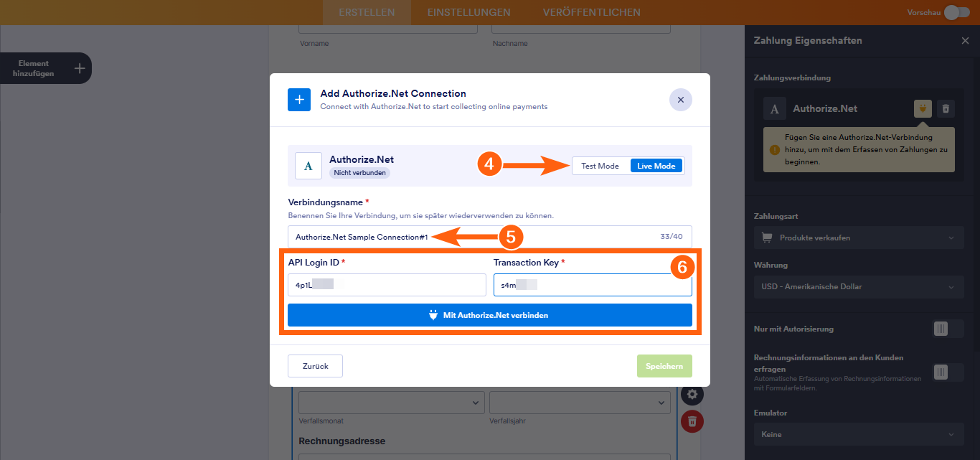Open the Emulator dropdown showing Keine
Image resolution: width=980 pixels, height=460 pixels.
pos(859,434)
